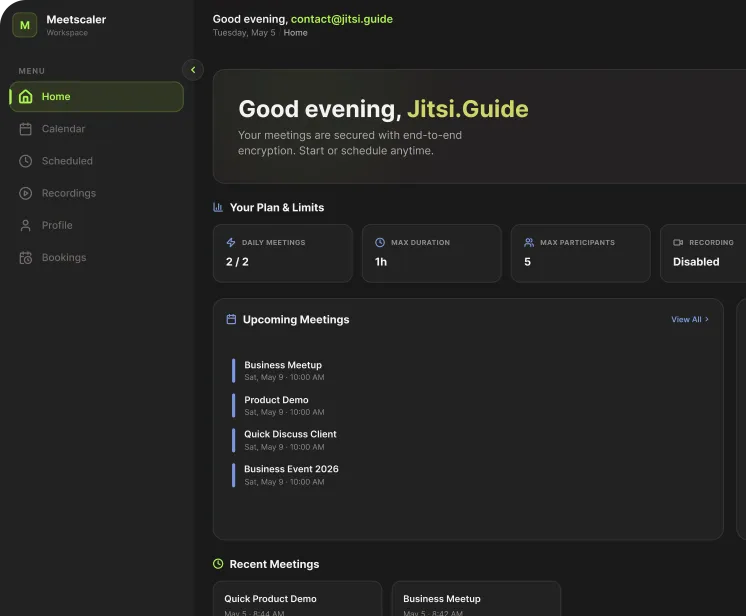Open Calendar in the sidebar menu
Viewport: 746px width, 616px height.
97,129
